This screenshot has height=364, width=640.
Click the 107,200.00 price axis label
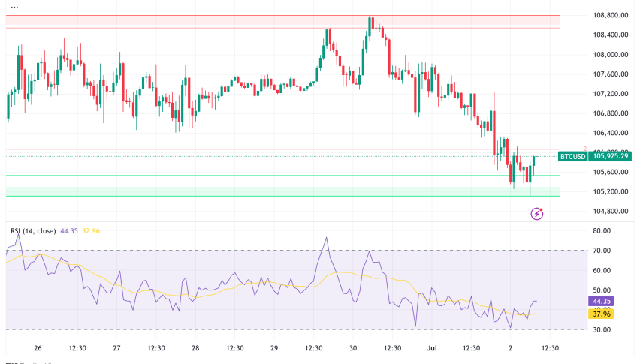tap(610, 93)
